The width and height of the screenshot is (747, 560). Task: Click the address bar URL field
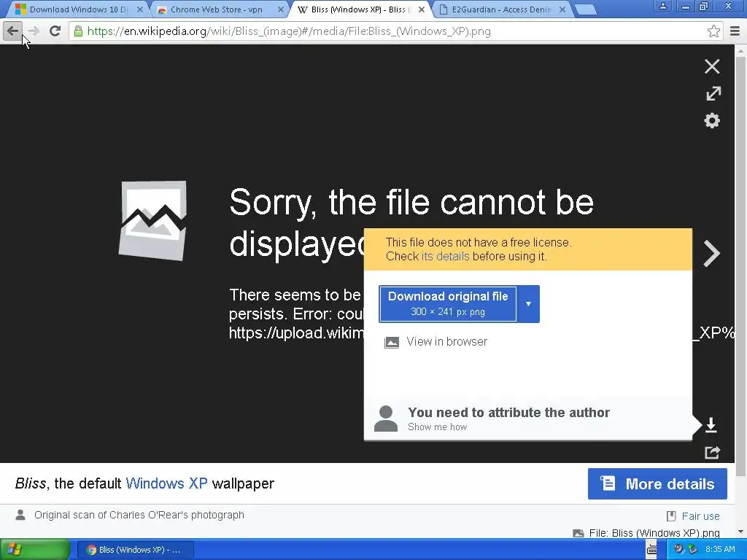click(395, 31)
